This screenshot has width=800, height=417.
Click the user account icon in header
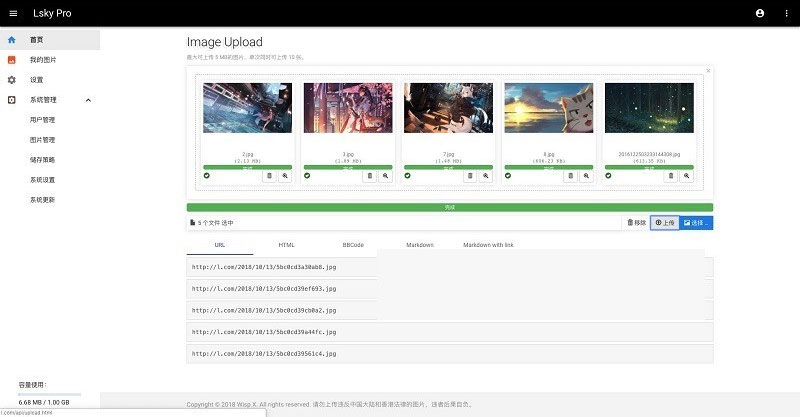[760, 13]
